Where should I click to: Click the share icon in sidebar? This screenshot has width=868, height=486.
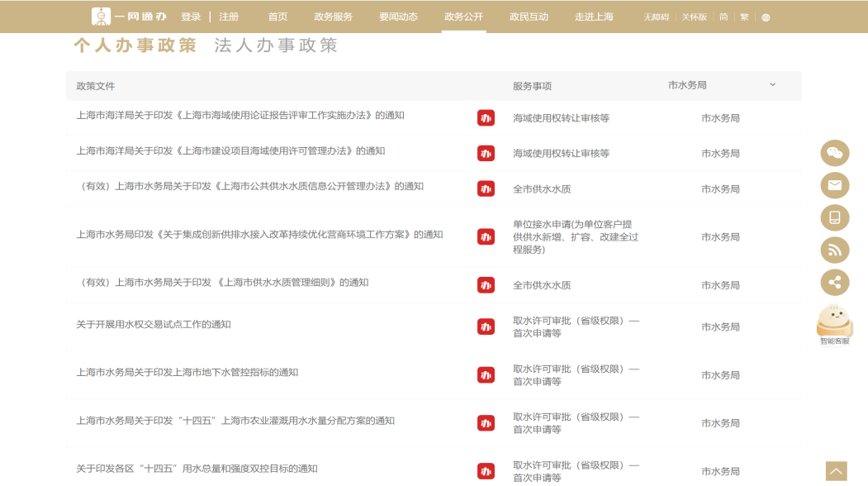pyautogui.click(x=834, y=282)
